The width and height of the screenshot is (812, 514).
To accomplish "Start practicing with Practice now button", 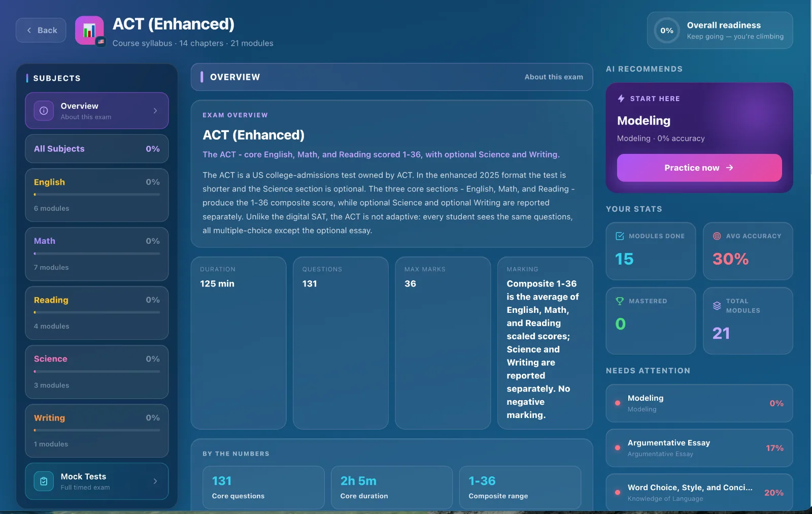I will 699,168.
